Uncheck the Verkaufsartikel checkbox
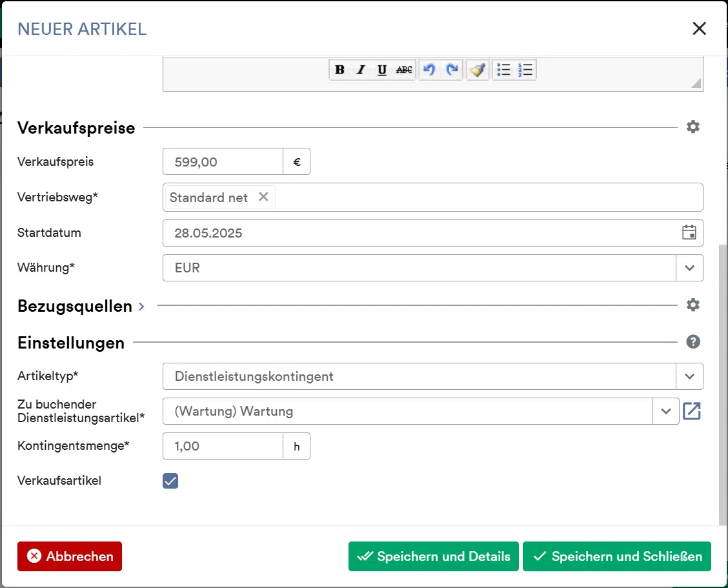Screen dimensions: 728x588 pyautogui.click(x=170, y=481)
